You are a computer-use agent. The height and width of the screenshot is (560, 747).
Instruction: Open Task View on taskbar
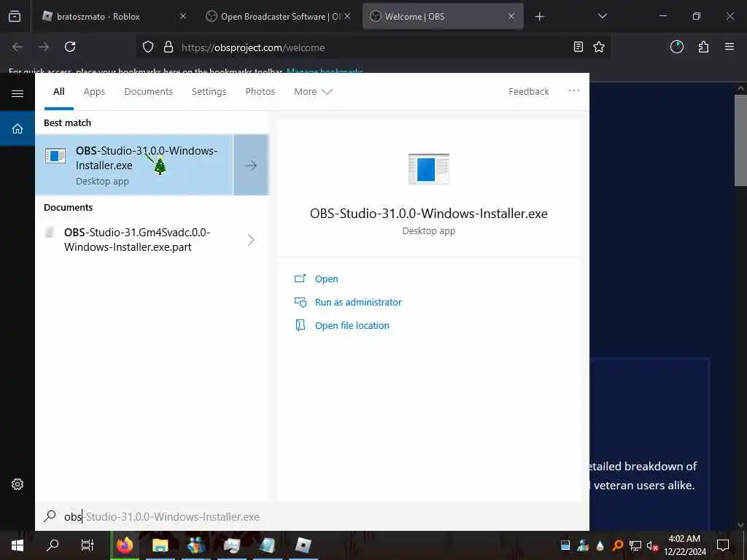(x=88, y=545)
